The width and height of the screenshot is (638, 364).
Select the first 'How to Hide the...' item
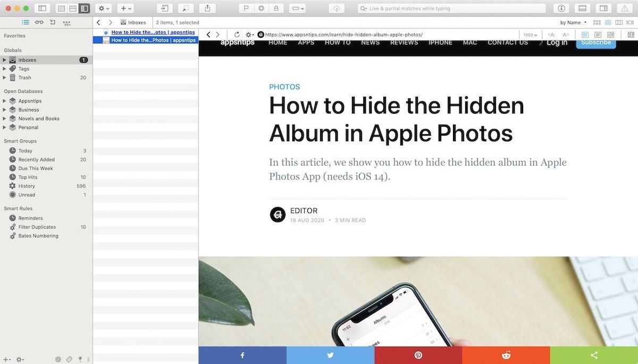pos(153,32)
